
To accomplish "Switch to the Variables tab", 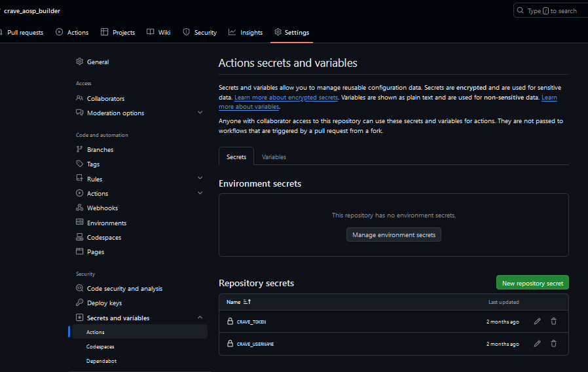I will (274, 157).
